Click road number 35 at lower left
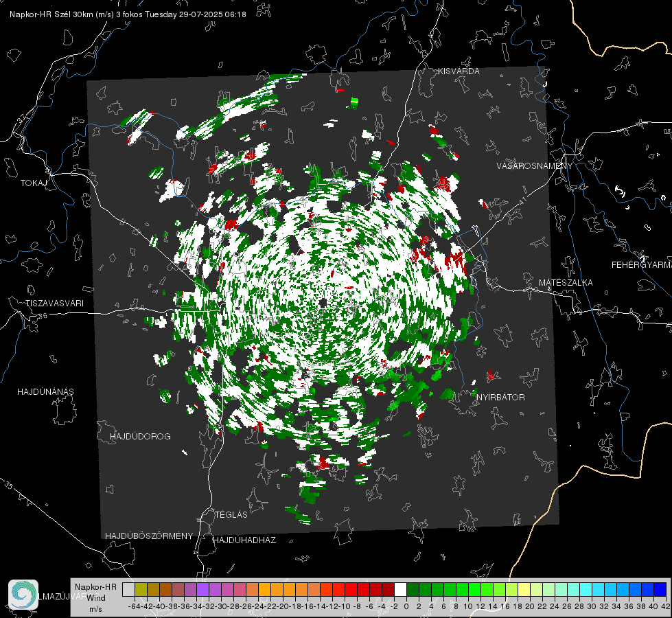 (9, 485)
